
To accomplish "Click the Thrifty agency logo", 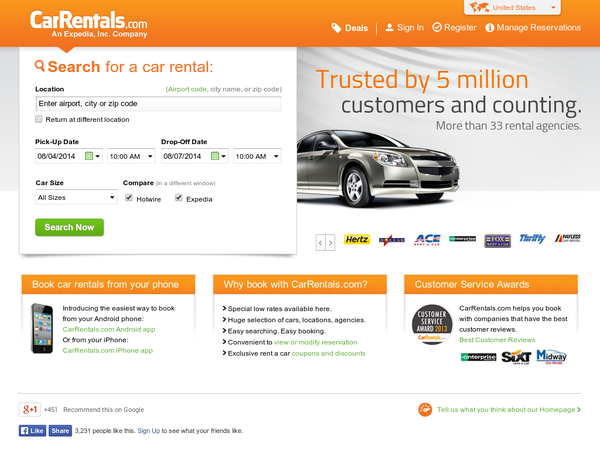I will [x=532, y=239].
